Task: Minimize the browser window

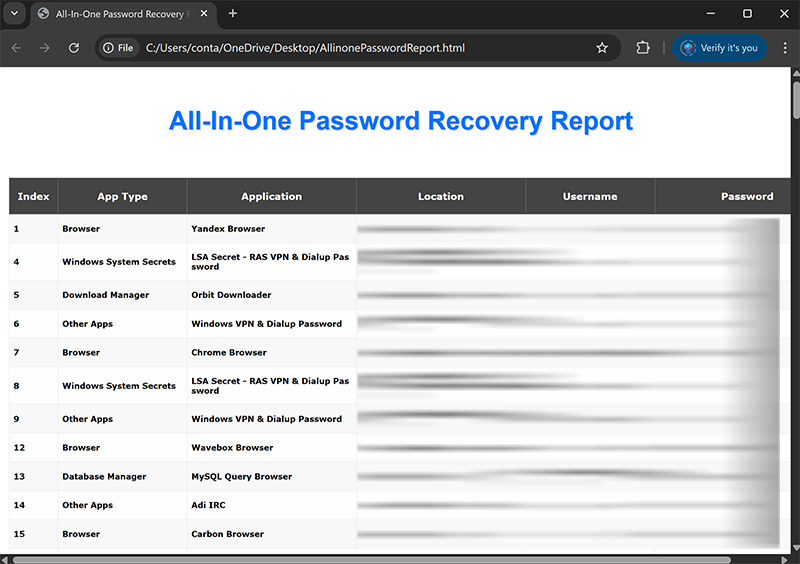Action: (710, 14)
